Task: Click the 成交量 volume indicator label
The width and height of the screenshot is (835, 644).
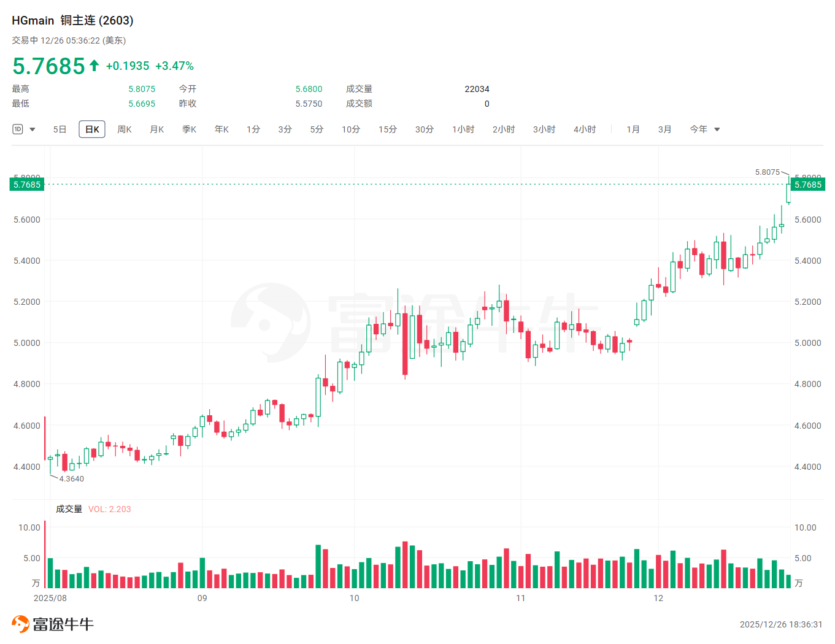Action: tap(69, 509)
